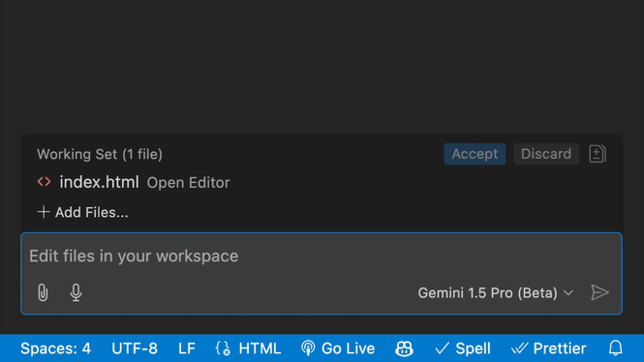The width and height of the screenshot is (644, 362).
Task: Click the Go Live broadcast icon
Action: [308, 348]
